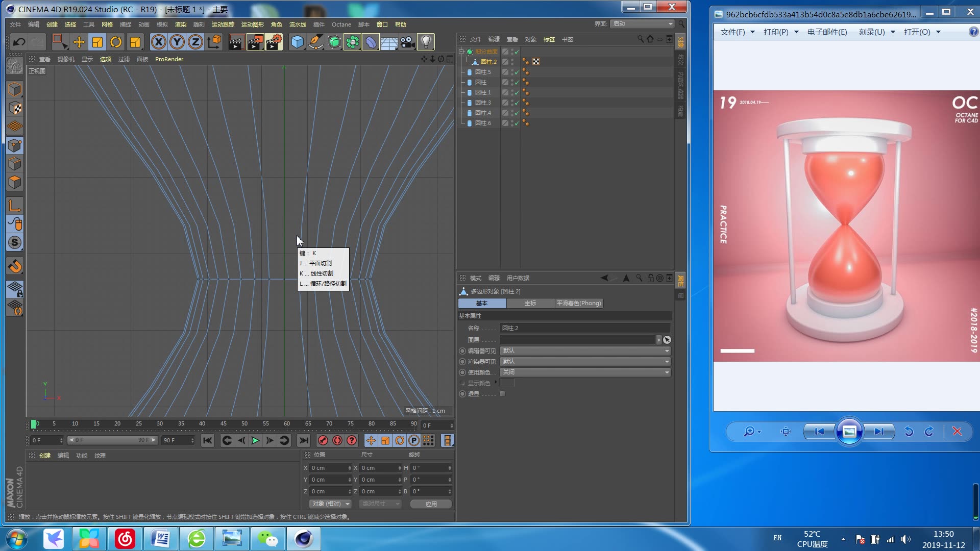Open the Render Settings icon
Image resolution: width=980 pixels, height=551 pixels.
274,42
